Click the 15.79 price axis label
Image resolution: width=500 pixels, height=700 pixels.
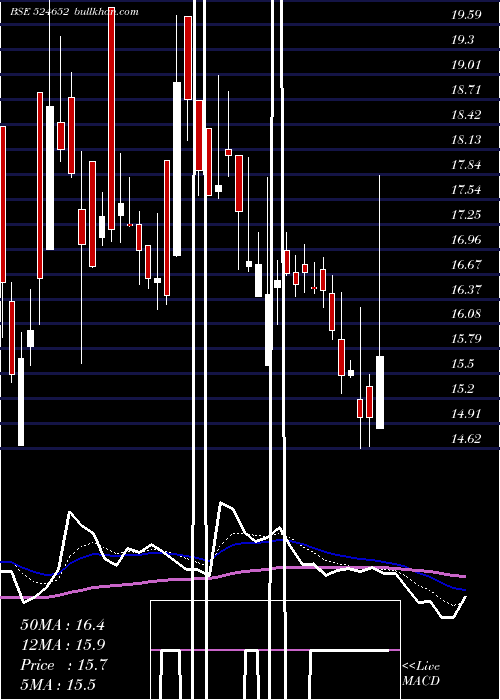coord(466,338)
